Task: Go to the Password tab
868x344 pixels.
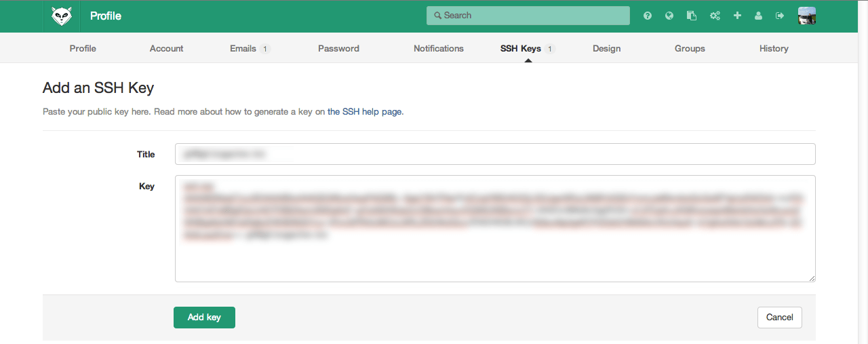Action: coord(338,48)
